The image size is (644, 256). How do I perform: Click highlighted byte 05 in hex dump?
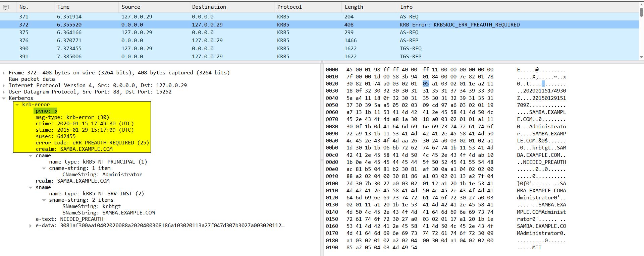coord(426,84)
